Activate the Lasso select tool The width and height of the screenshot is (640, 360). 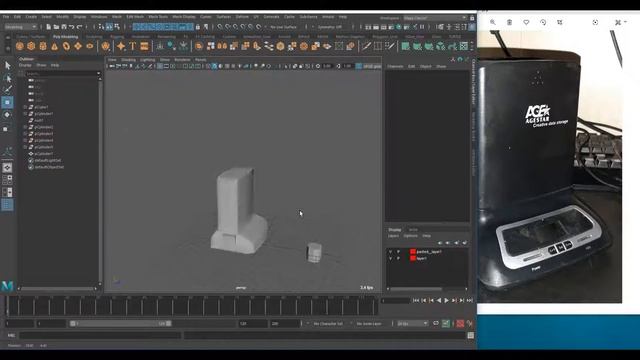click(x=7, y=78)
